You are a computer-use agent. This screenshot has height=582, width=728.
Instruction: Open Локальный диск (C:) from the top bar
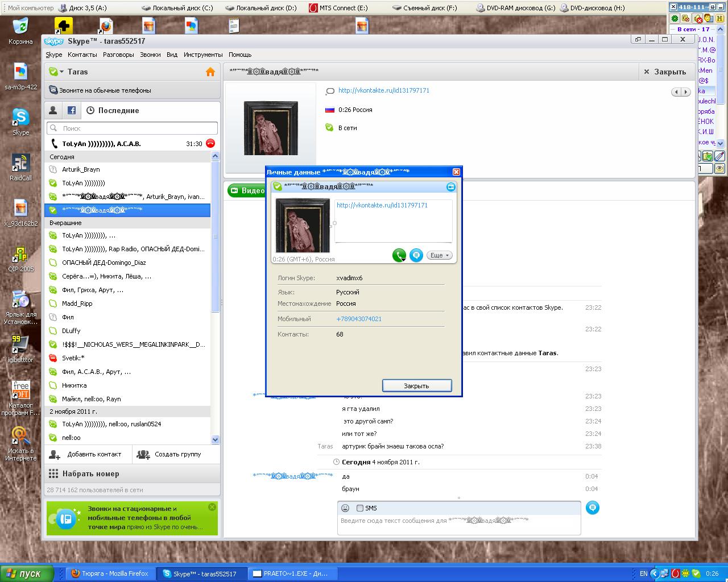point(177,8)
